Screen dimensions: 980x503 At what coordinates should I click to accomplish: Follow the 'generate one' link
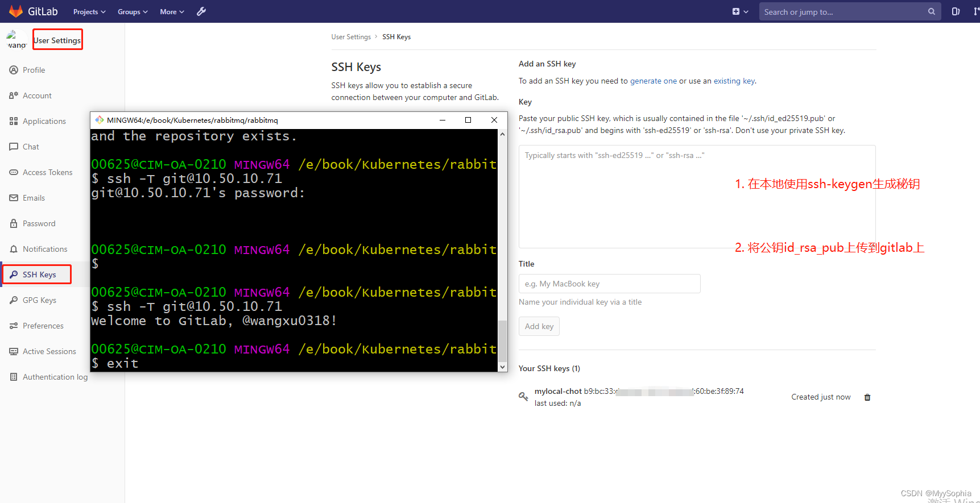(654, 81)
